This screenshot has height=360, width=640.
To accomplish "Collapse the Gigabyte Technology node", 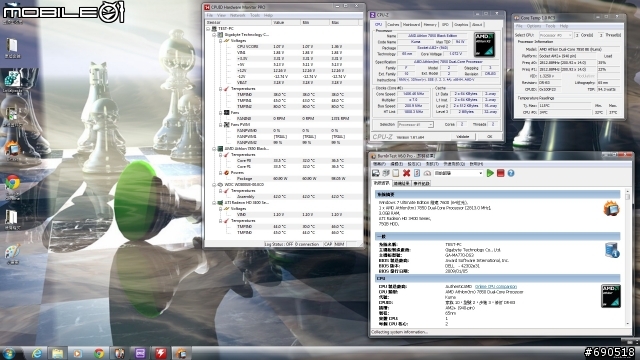I will 214,35.
